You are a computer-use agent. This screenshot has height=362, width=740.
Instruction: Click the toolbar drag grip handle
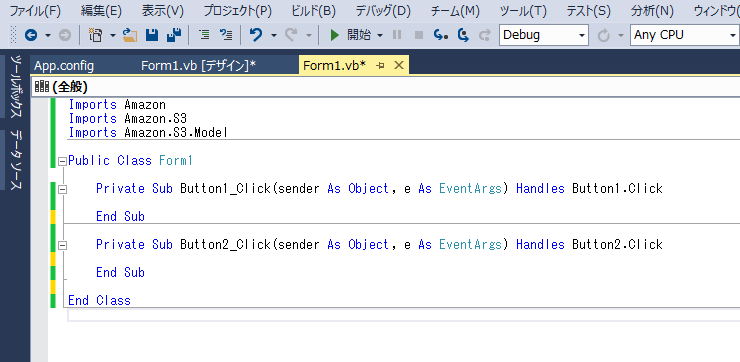pyautogui.click(x=13, y=35)
